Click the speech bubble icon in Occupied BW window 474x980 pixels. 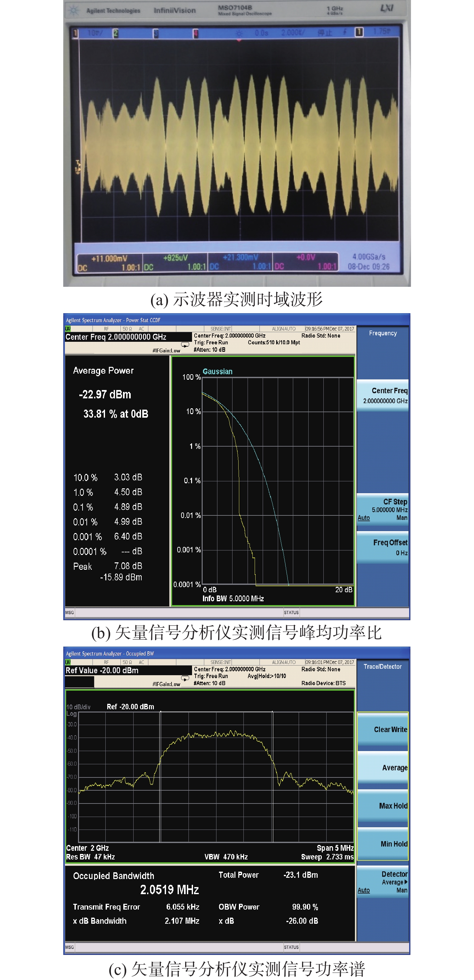[185, 678]
